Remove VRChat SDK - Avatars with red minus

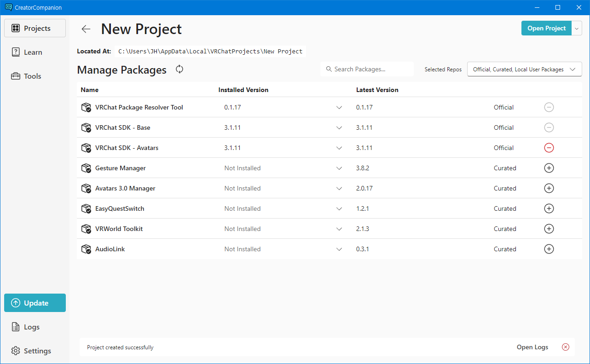click(549, 148)
